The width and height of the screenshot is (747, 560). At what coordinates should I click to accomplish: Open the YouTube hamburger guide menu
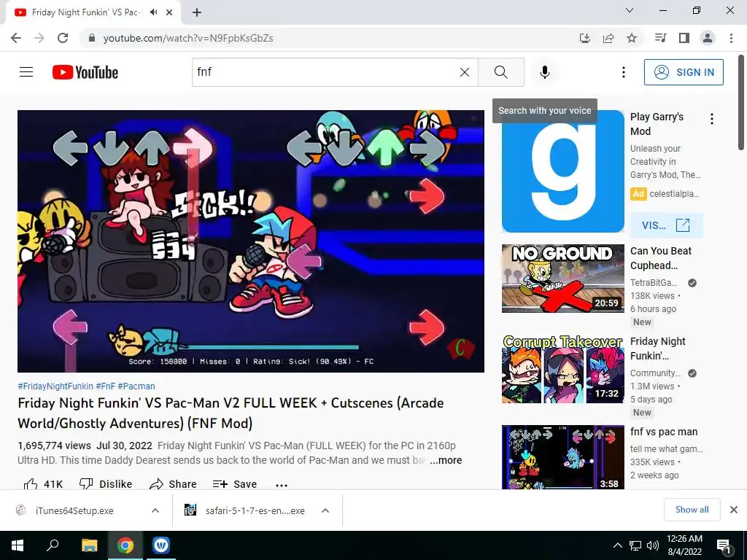coord(26,72)
